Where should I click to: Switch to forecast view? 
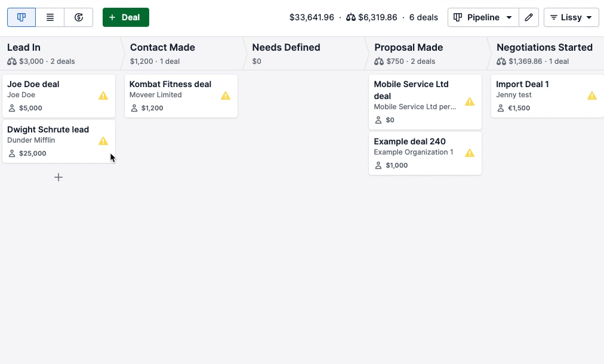click(x=79, y=17)
